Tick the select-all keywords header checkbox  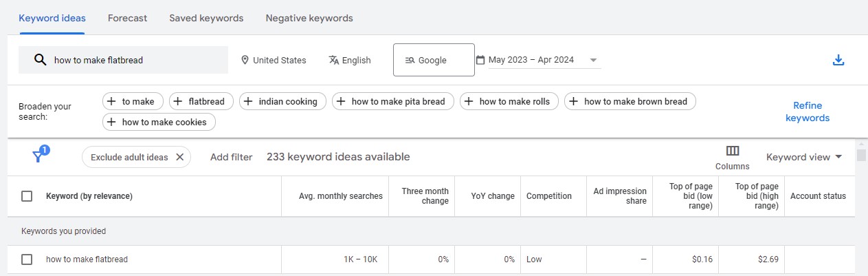27,196
